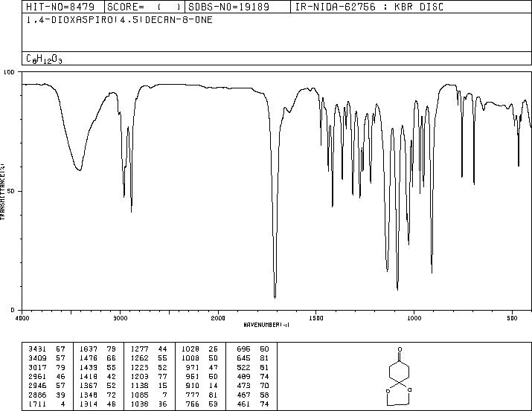Select compound name 1,4-DIOXASPIRO[4.5]DECAN-8-ONE
The image size is (532, 411).
point(120,20)
